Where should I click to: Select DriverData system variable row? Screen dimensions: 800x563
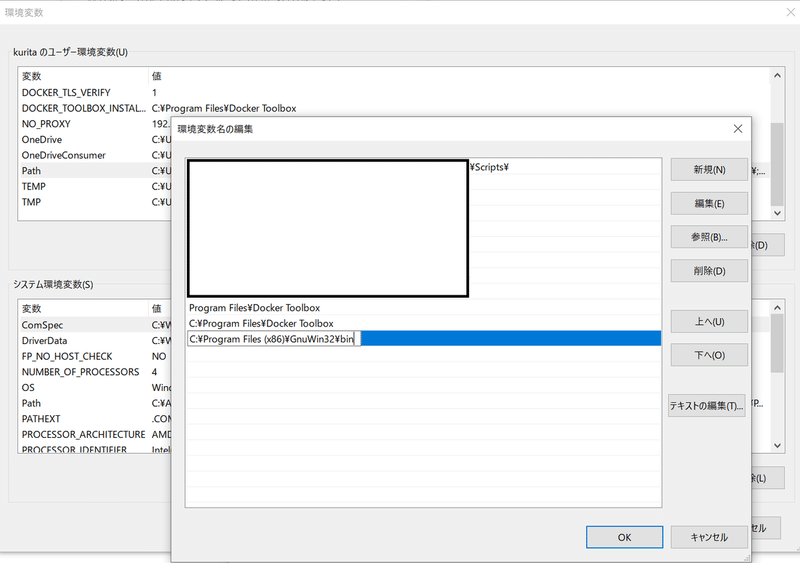tap(96, 340)
